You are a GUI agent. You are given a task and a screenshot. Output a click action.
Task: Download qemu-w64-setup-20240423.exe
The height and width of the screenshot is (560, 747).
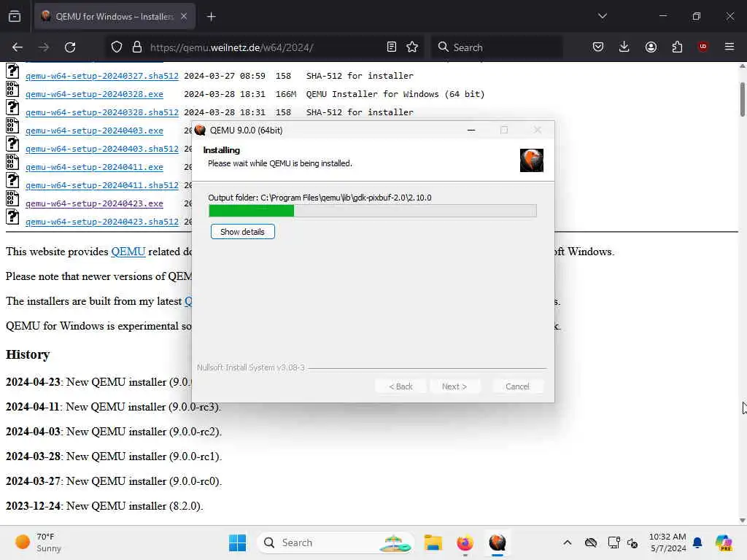tap(94, 204)
